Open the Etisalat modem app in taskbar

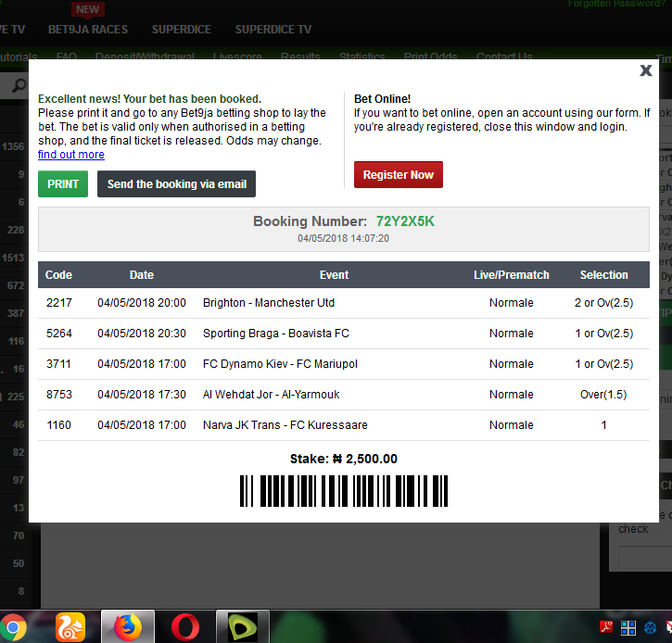click(243, 627)
